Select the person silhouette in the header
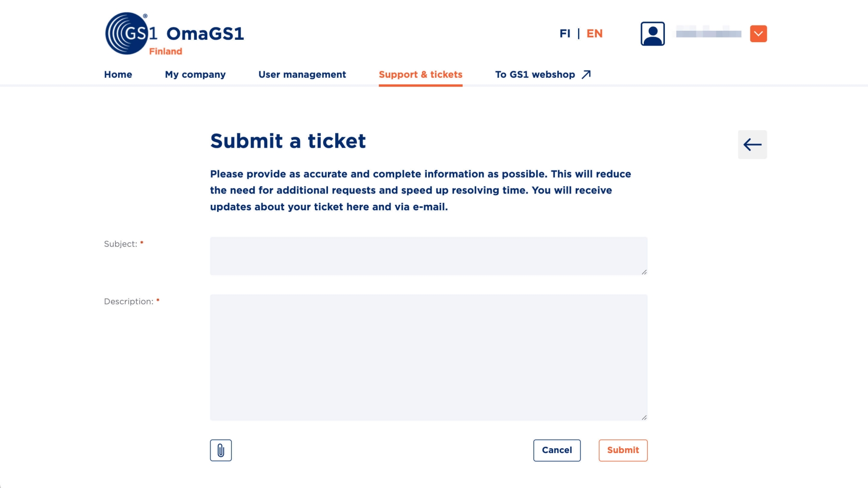Screen dimensions: 868x488 click(x=652, y=33)
